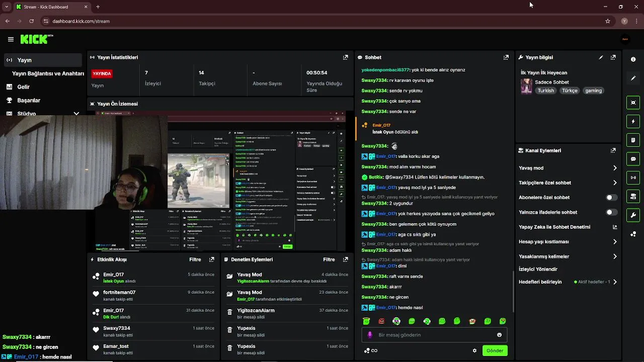This screenshot has height=362, width=644.
Task: Expand Hesap yaşı kısıtlaması options
Action: (x=615, y=242)
